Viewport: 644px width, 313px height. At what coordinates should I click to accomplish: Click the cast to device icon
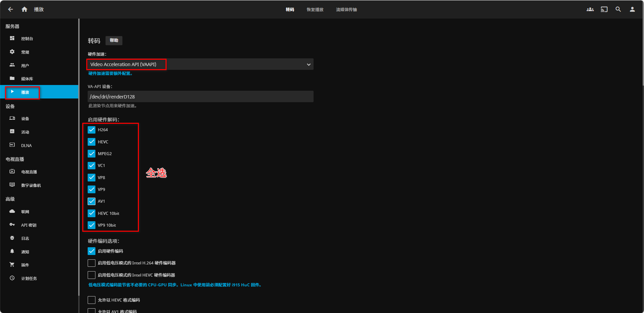(604, 9)
